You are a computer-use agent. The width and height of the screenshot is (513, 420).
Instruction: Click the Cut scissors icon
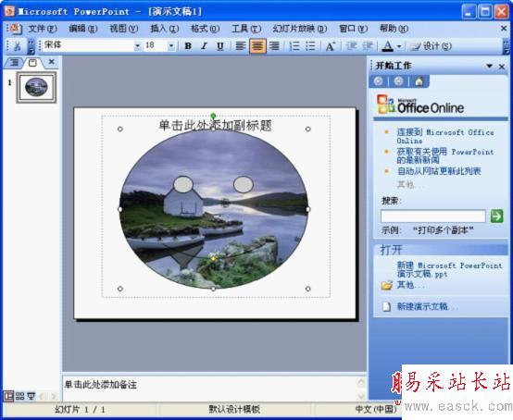click(x=17, y=46)
